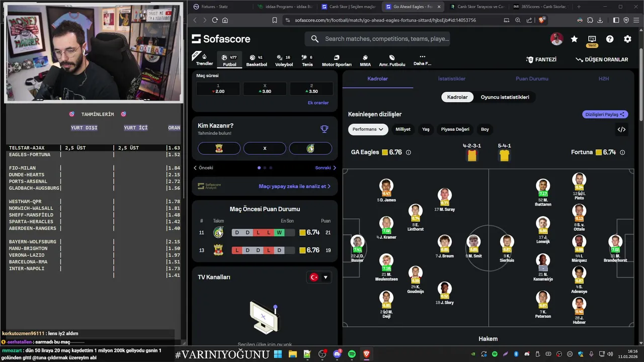Open the embed code icon for lineups
Viewport: 644px width, 362px height.
(621, 129)
